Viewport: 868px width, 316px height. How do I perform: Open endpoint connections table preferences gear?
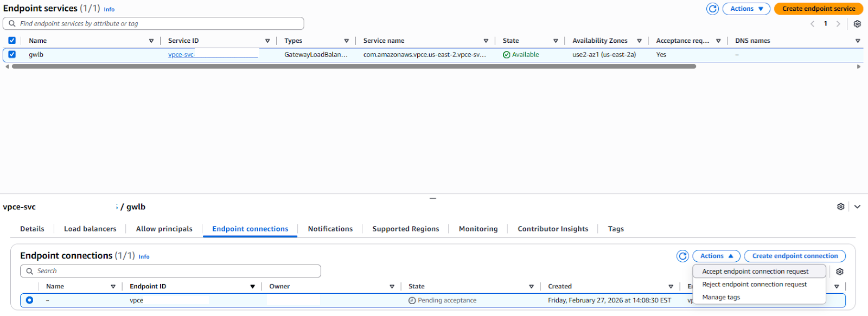point(840,272)
